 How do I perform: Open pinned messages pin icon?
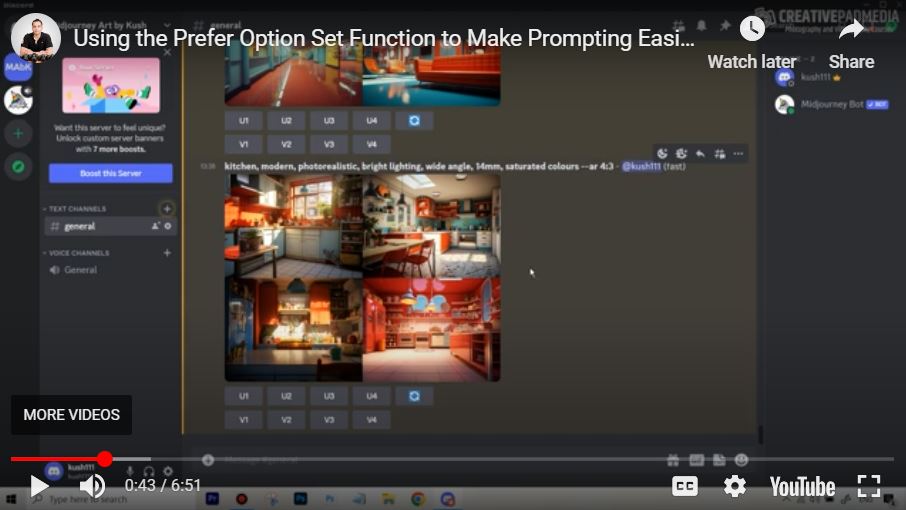pos(725,25)
